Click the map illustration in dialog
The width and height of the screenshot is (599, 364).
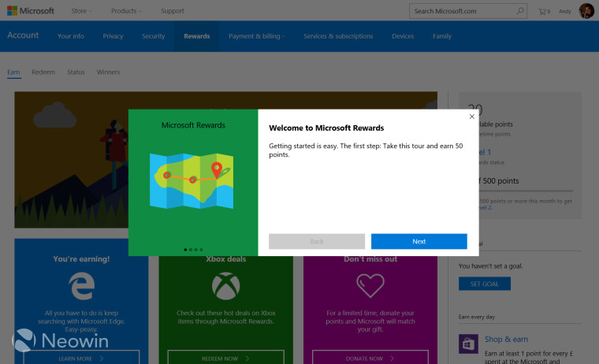coord(192,180)
